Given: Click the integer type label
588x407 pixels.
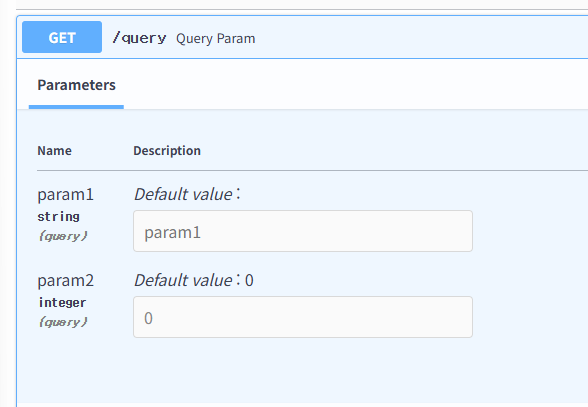Looking at the screenshot, I should tap(62, 303).
